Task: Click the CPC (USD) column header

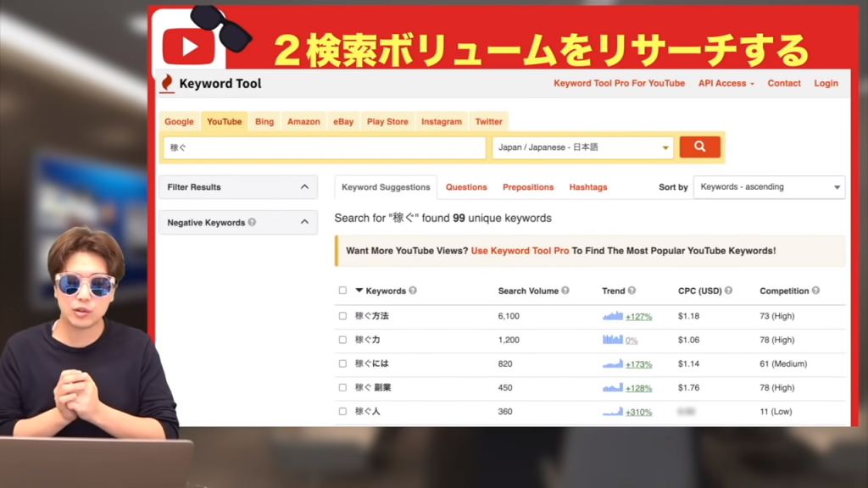Action: (699, 291)
